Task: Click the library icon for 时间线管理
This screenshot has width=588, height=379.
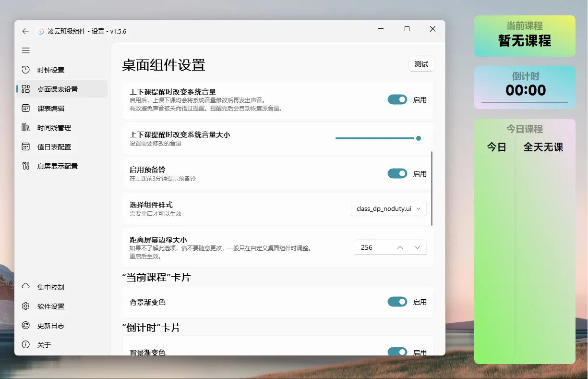Action: [x=26, y=128]
